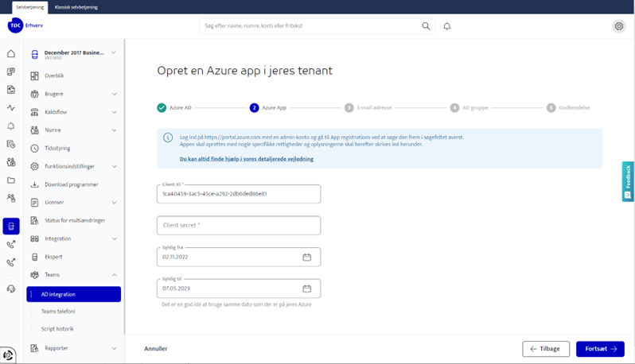The image size is (635, 364).
Task: Click the Ekspert menu label
Action: (x=53, y=257)
